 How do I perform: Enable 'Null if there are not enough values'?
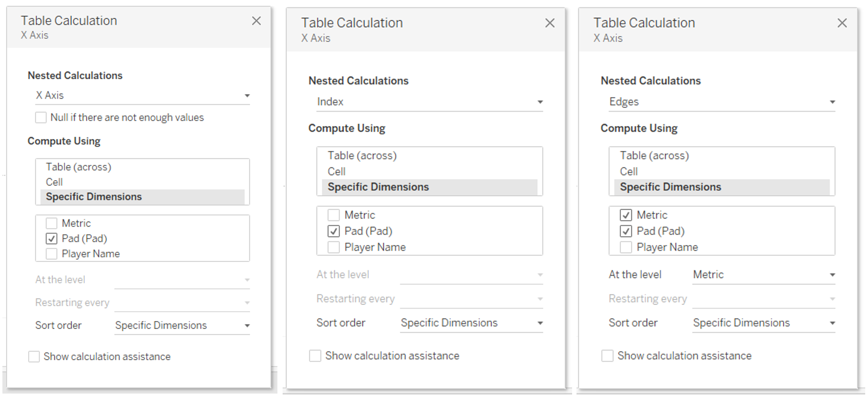point(41,118)
